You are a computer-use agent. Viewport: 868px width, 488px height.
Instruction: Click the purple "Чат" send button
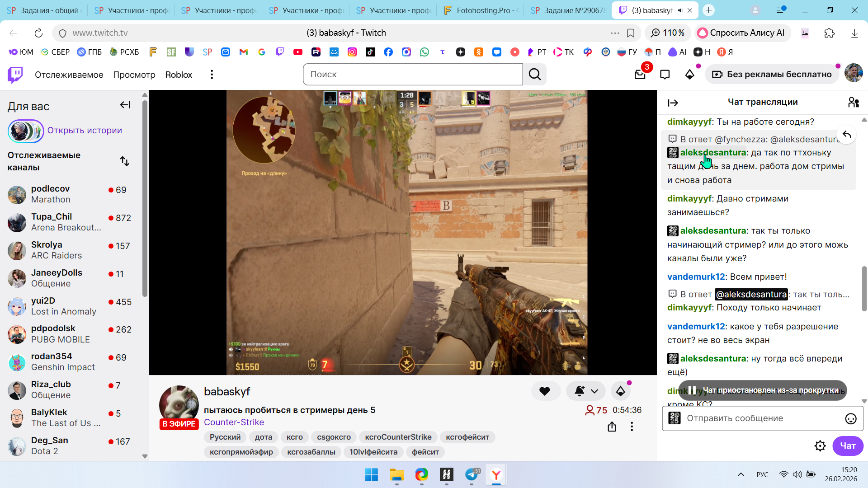848,446
